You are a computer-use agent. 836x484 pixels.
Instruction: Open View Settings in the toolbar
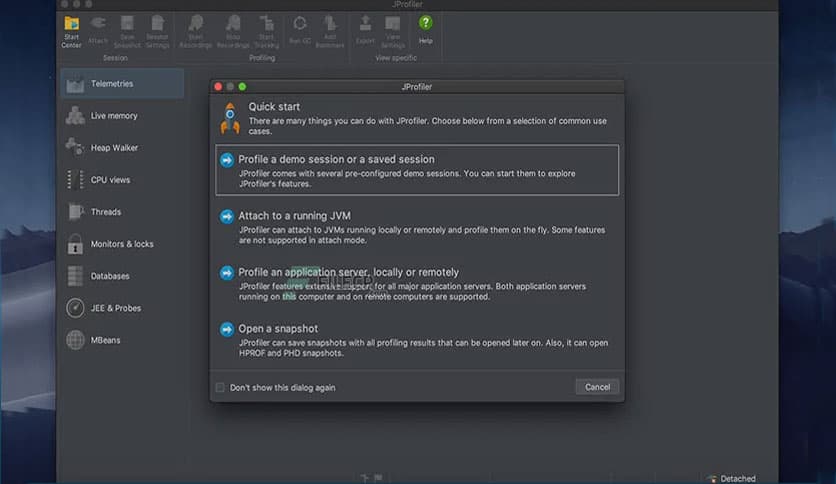tap(393, 32)
